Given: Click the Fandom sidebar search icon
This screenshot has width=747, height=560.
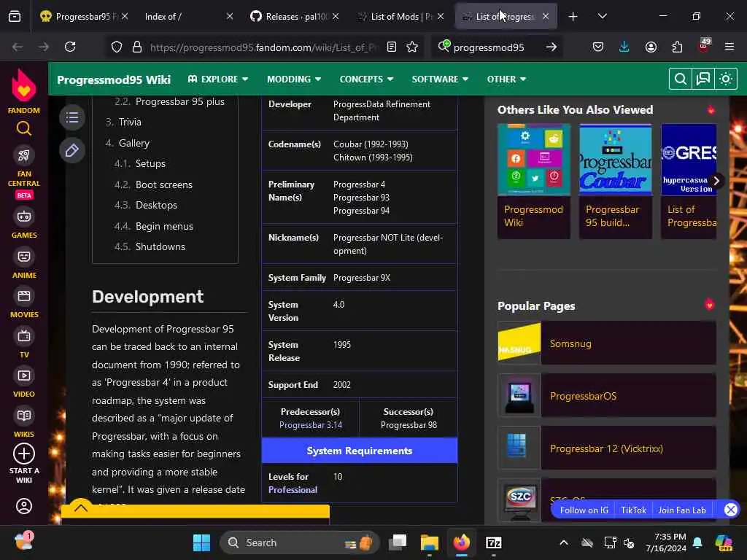Looking at the screenshot, I should coord(24,128).
